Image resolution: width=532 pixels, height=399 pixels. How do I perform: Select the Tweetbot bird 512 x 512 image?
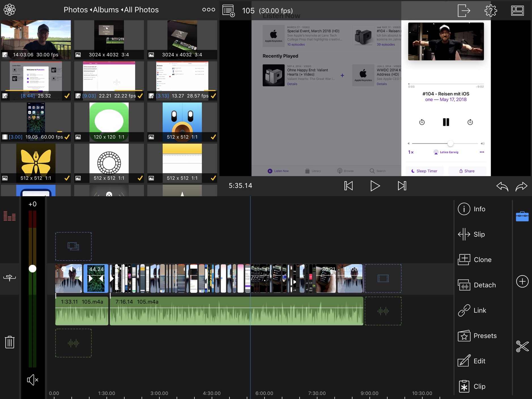pyautogui.click(x=182, y=122)
